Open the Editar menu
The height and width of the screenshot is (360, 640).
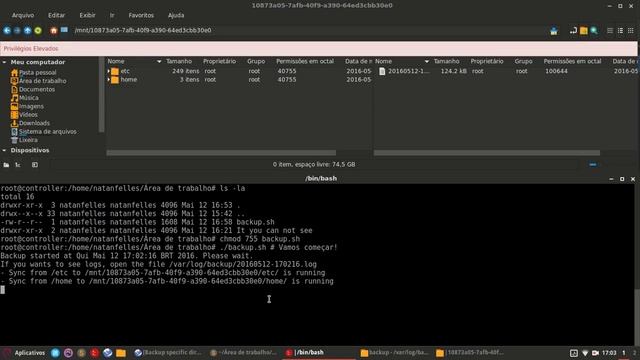(56, 15)
